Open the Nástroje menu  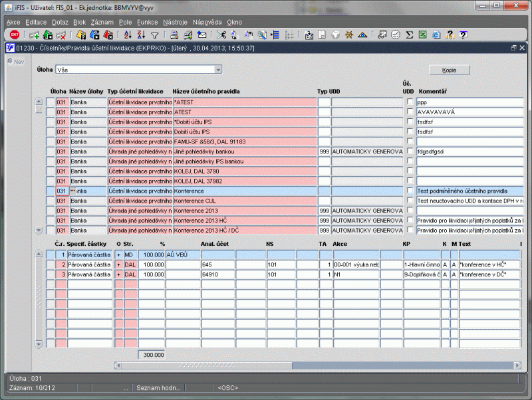tap(175, 23)
